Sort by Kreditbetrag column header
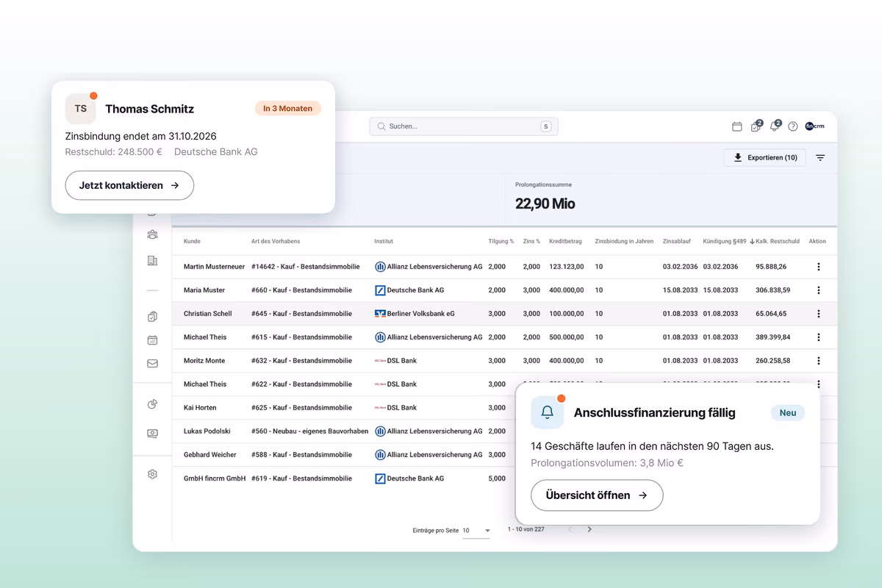Screen dimensions: 882x588 [566, 241]
